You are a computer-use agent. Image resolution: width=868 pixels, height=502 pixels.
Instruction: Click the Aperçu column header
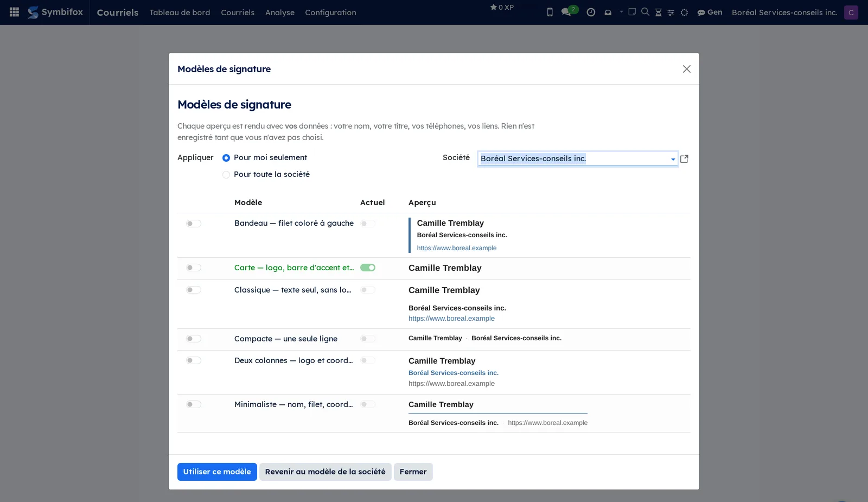point(422,202)
